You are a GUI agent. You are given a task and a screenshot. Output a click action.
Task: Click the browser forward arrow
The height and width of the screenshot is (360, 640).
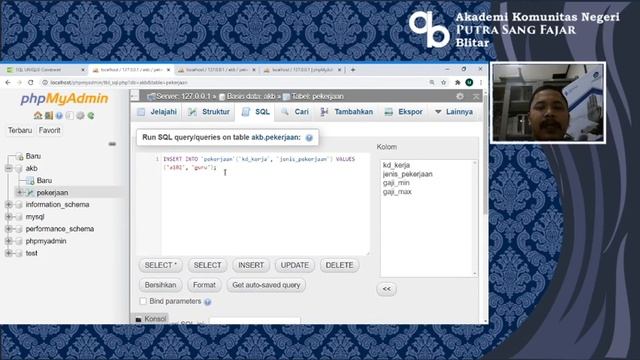[19, 82]
